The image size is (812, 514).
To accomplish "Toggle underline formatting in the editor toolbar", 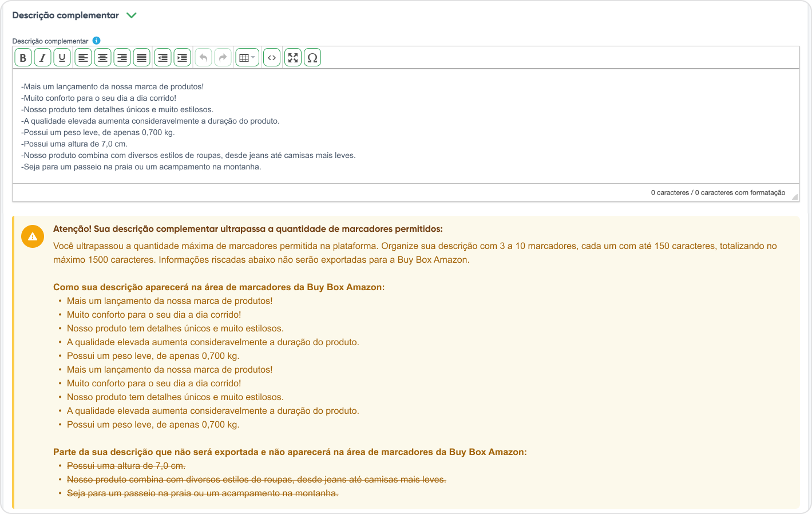I will click(62, 58).
